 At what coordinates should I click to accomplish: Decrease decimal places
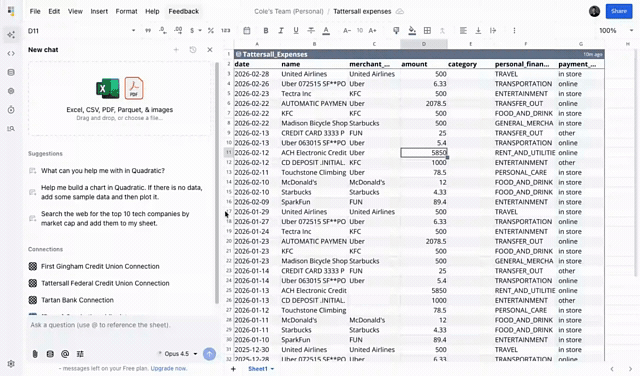click(162, 31)
